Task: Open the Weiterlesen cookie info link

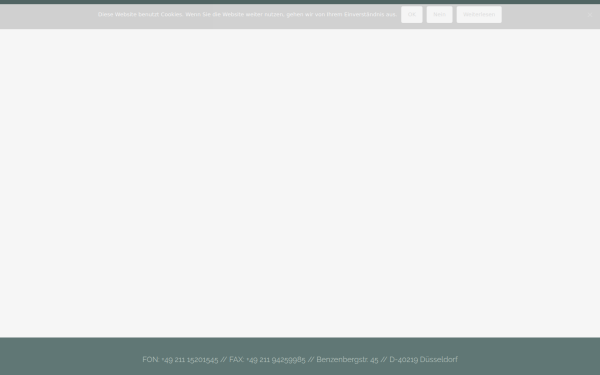Action: [479, 15]
